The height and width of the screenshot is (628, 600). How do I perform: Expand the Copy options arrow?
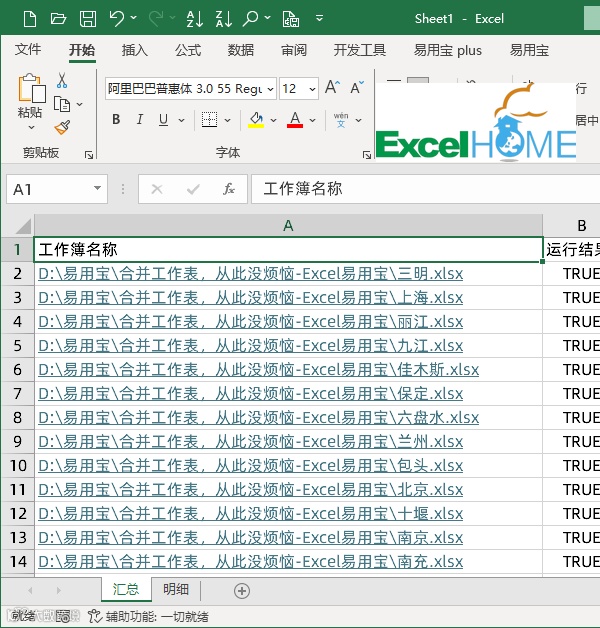click(x=80, y=105)
